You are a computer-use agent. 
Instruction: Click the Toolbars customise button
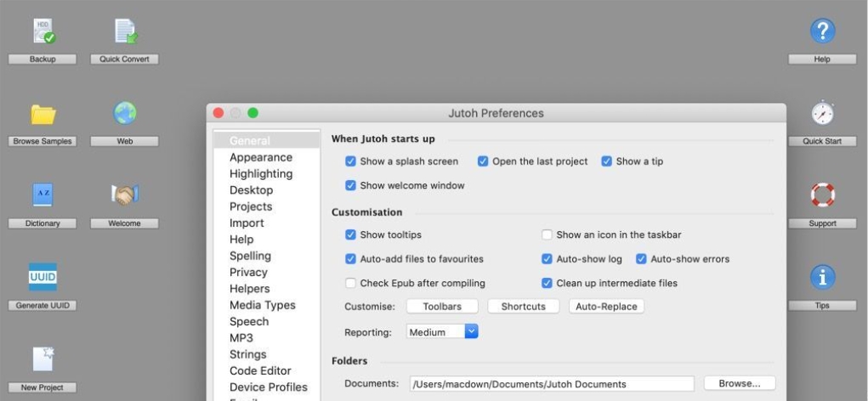tap(442, 307)
